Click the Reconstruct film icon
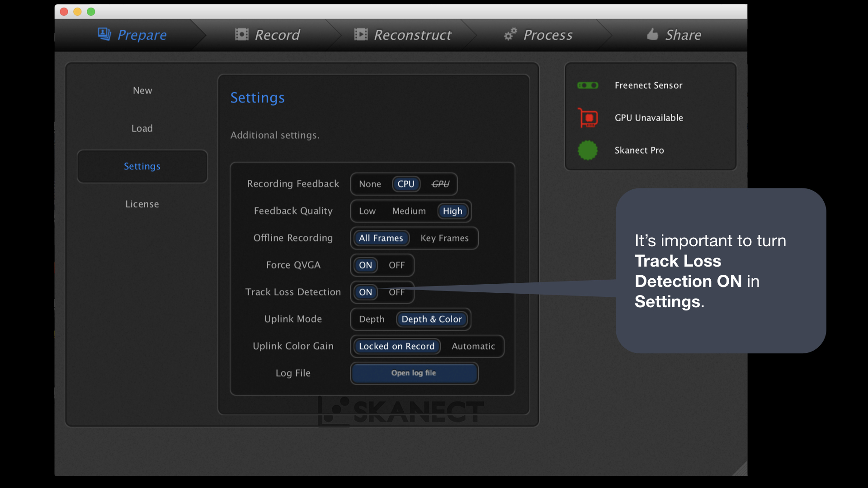The image size is (868, 488). pyautogui.click(x=361, y=34)
